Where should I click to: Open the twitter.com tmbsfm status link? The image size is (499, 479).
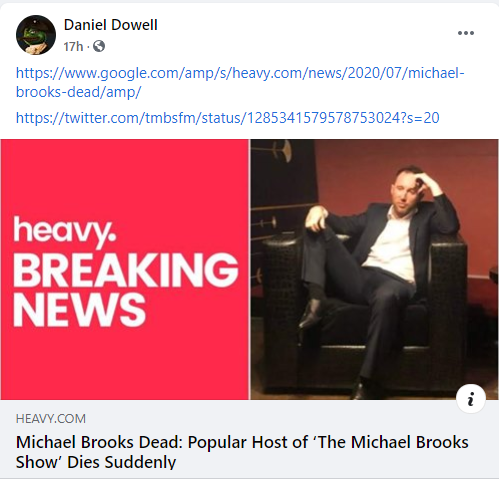click(x=228, y=118)
